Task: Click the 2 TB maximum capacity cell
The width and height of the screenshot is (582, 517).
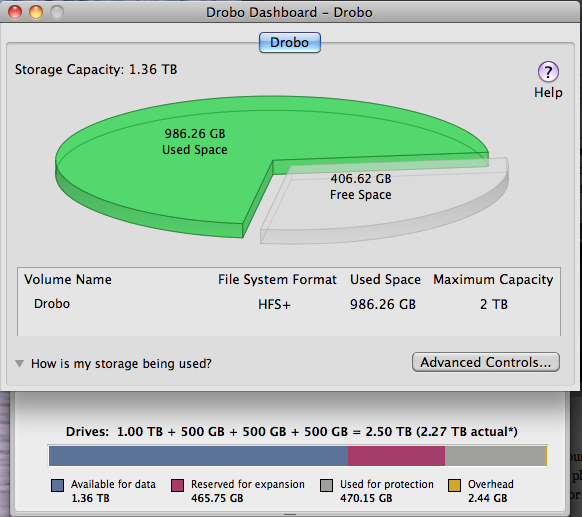Action: coord(494,304)
